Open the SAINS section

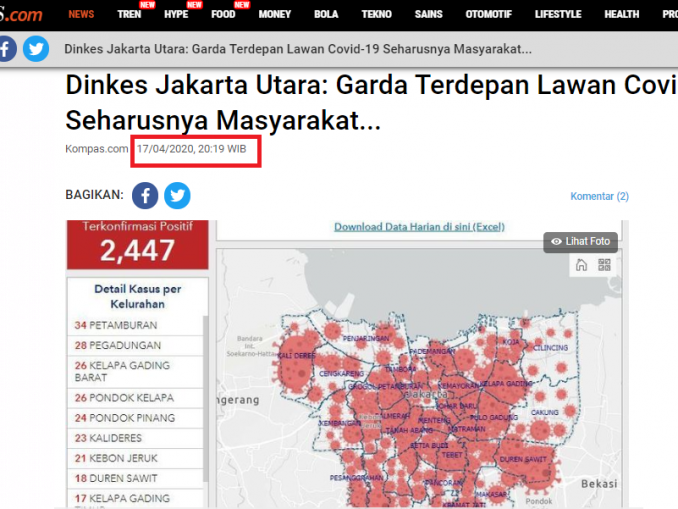[x=429, y=14]
